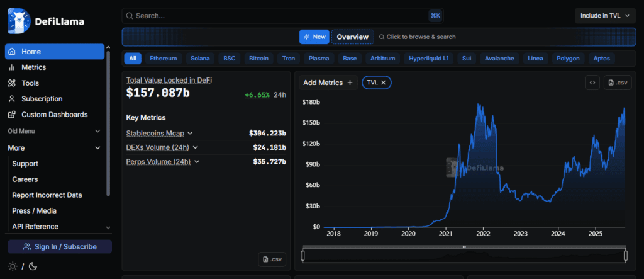
Task: Click the Subscription user icon
Action: pyautogui.click(x=12, y=99)
